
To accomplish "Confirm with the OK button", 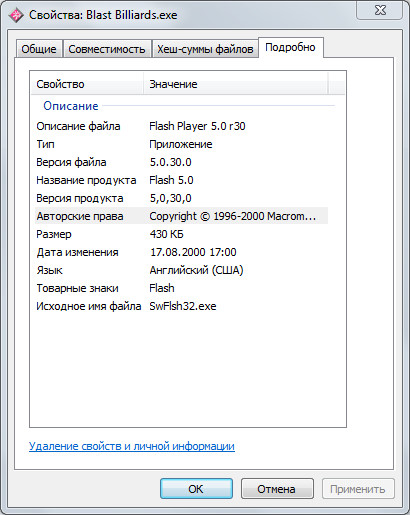I will coord(196,489).
